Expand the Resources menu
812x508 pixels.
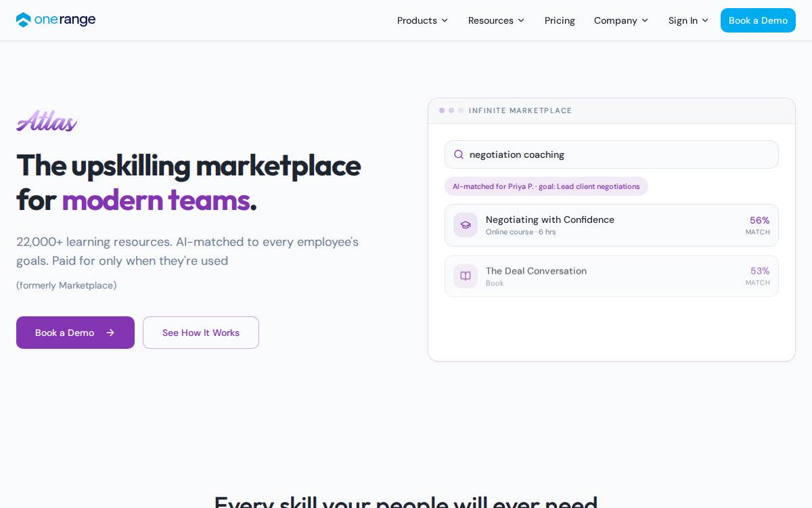point(496,20)
